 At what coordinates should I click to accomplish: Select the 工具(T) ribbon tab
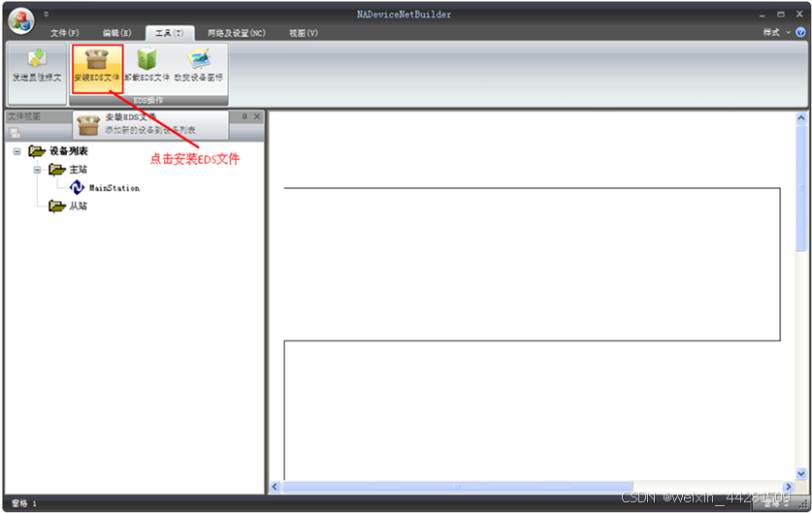(170, 33)
